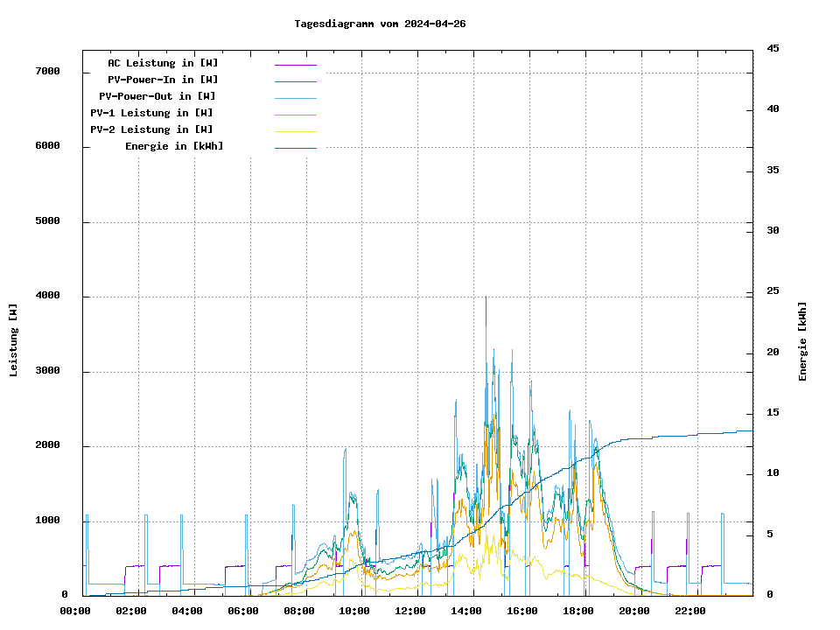Click the Energie in [kWh] legend label
This screenshot has height=630, width=840.
[x=174, y=146]
